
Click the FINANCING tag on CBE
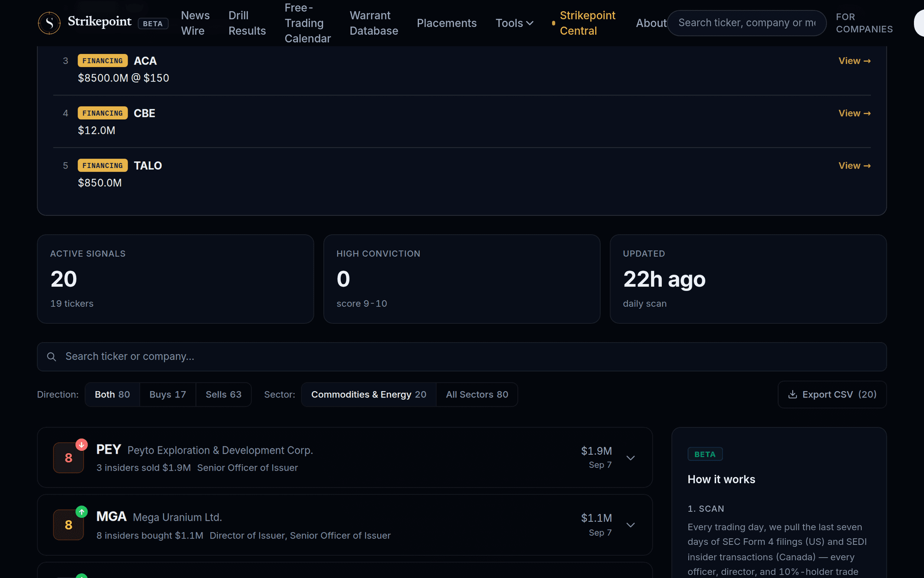pyautogui.click(x=103, y=113)
